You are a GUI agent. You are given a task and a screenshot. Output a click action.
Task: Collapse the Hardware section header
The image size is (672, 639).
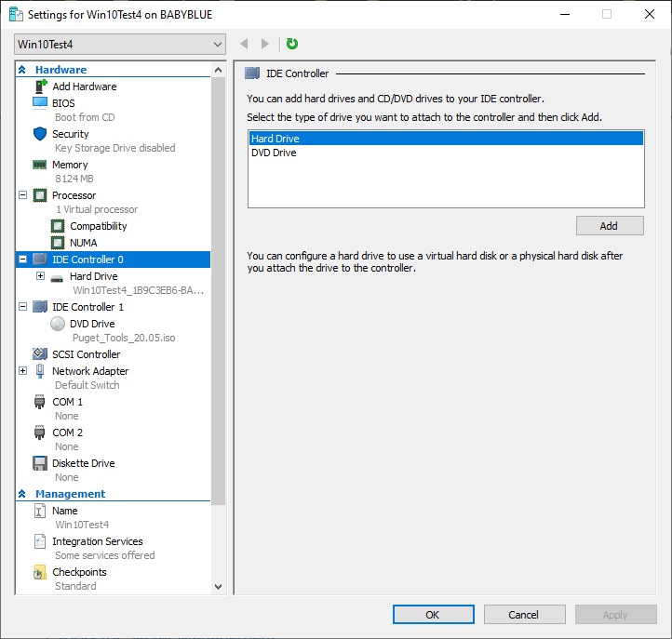point(22,70)
